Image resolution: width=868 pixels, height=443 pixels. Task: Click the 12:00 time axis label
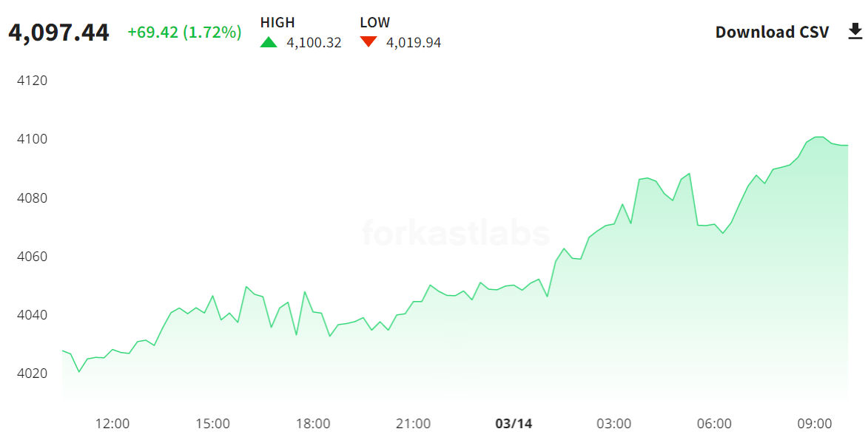tap(112, 424)
